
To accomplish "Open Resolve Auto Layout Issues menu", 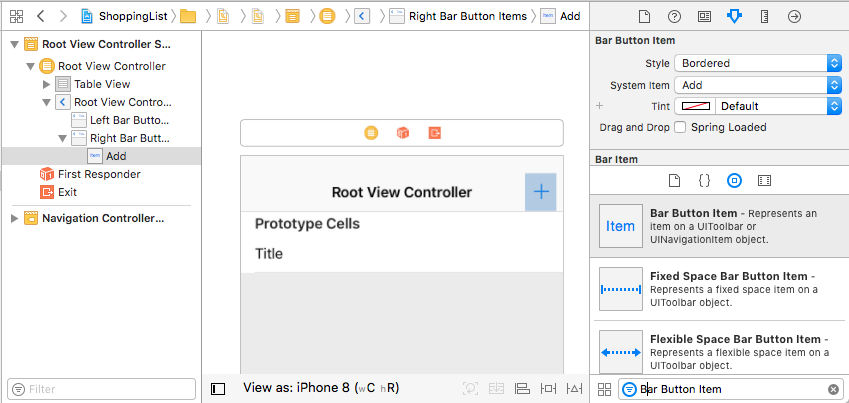I will (575, 389).
